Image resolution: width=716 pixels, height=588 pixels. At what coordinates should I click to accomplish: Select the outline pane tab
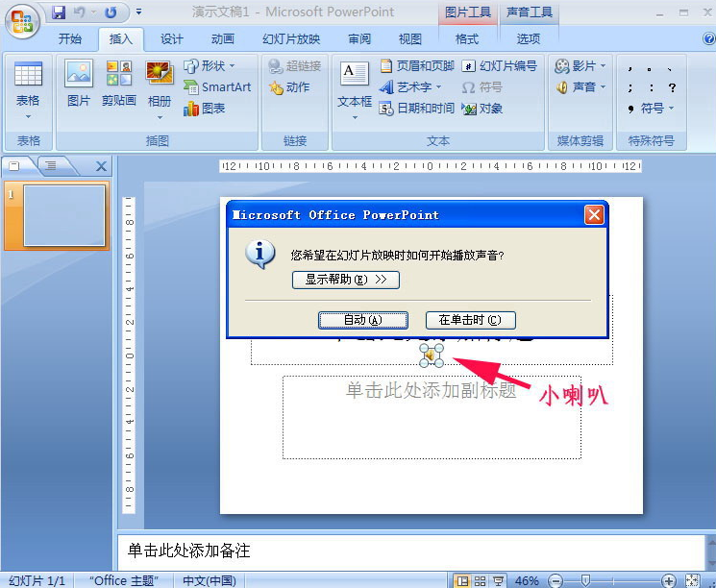(x=51, y=165)
